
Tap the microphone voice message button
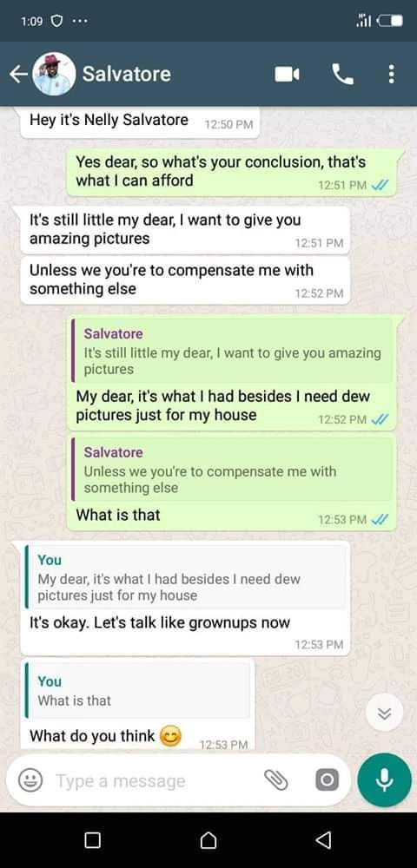(x=385, y=780)
